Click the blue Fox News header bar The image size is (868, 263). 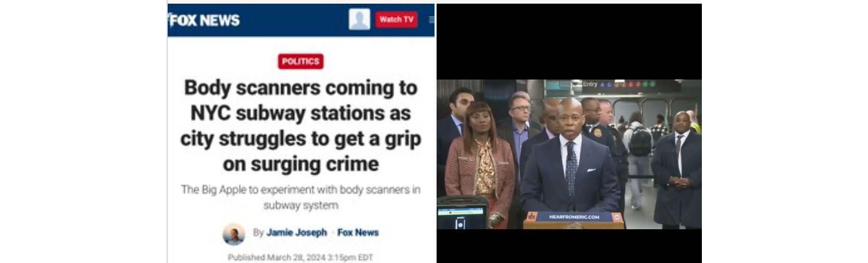pos(301,20)
